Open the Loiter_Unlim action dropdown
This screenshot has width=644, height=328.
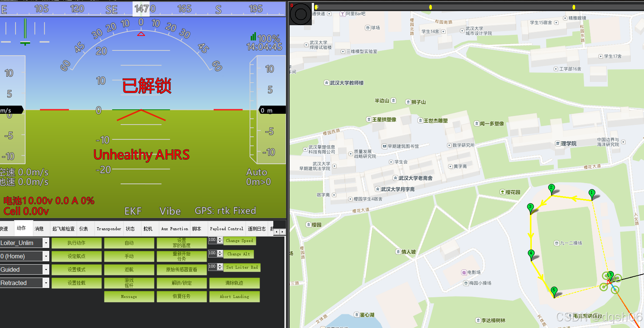tap(46, 243)
